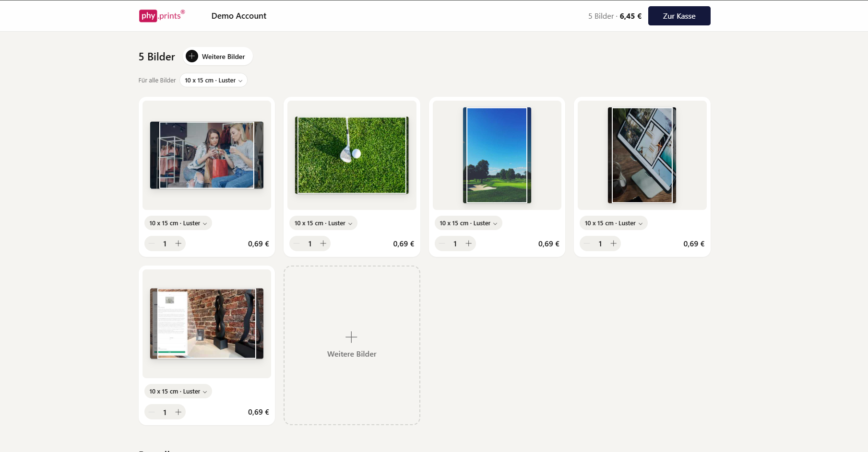Open the blue sky golf course thumbnail
The height and width of the screenshot is (452, 868).
[x=497, y=155]
